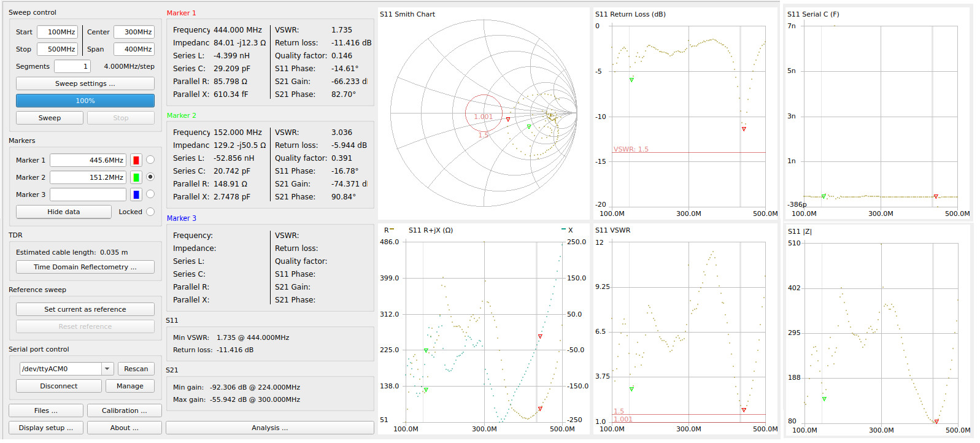Click the S11 Serial C (F) title
The image size is (980, 443).
(813, 14)
